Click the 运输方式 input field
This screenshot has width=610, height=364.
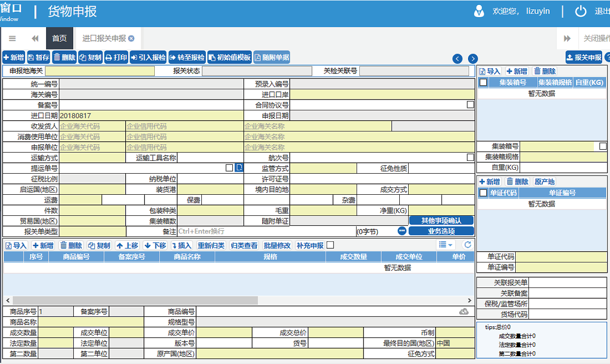pyautogui.click(x=92, y=157)
